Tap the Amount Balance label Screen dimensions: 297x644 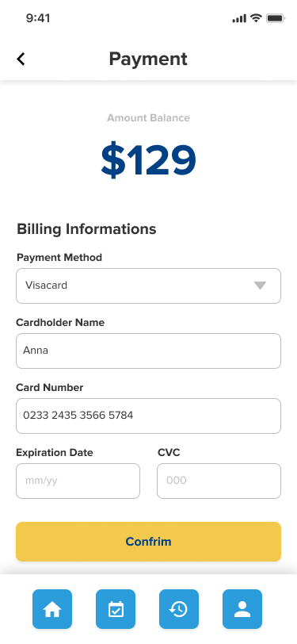pyautogui.click(x=149, y=118)
